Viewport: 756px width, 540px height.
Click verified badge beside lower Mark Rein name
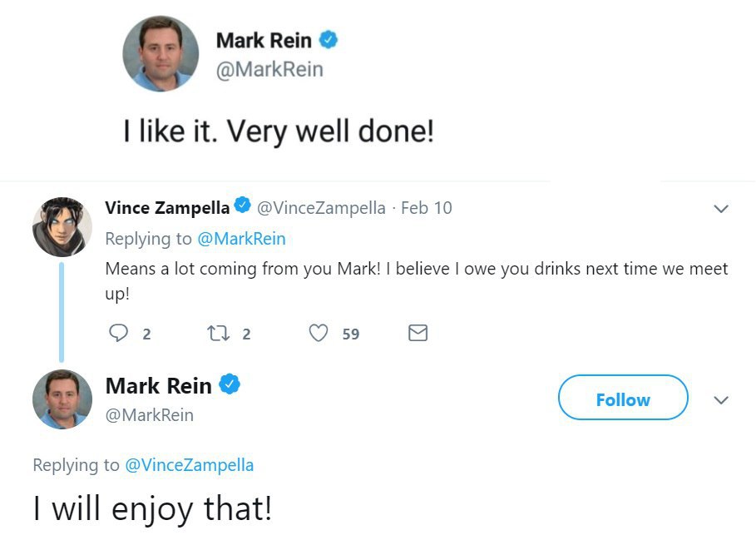click(x=230, y=384)
